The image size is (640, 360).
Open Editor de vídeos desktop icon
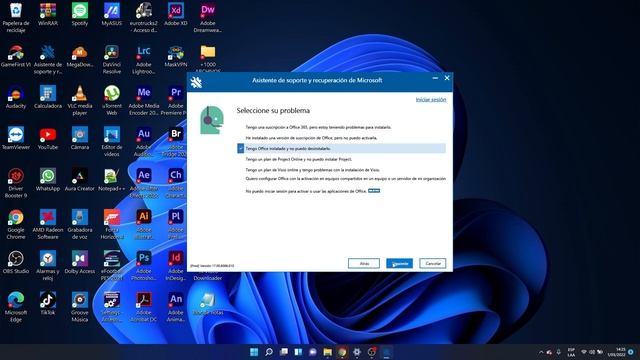[111, 142]
